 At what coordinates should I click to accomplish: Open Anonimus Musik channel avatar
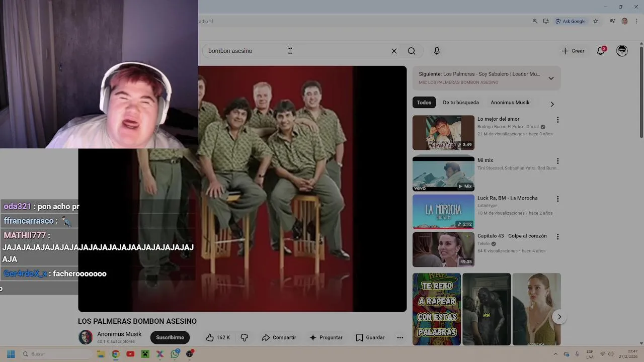86,337
